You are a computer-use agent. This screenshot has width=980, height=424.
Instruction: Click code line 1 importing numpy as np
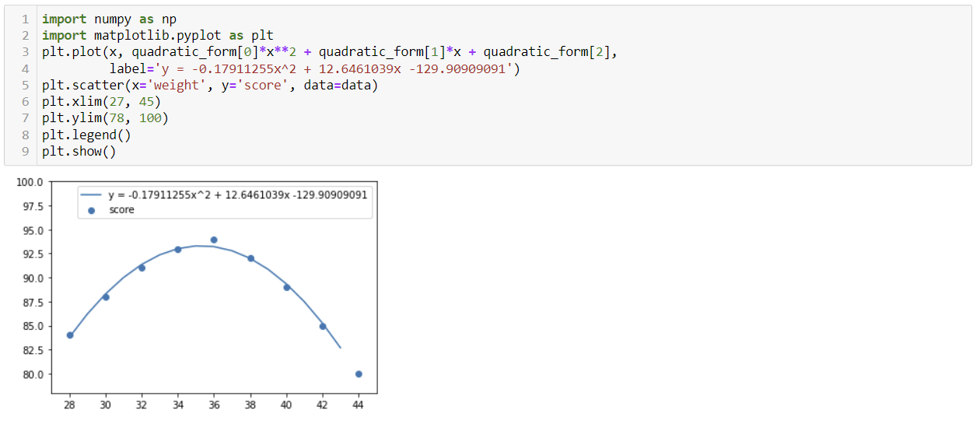coord(109,19)
